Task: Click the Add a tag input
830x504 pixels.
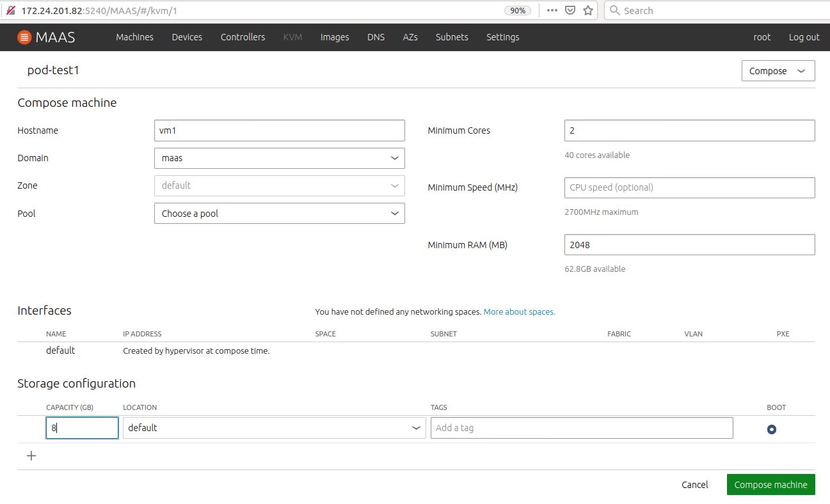Action: (x=582, y=428)
